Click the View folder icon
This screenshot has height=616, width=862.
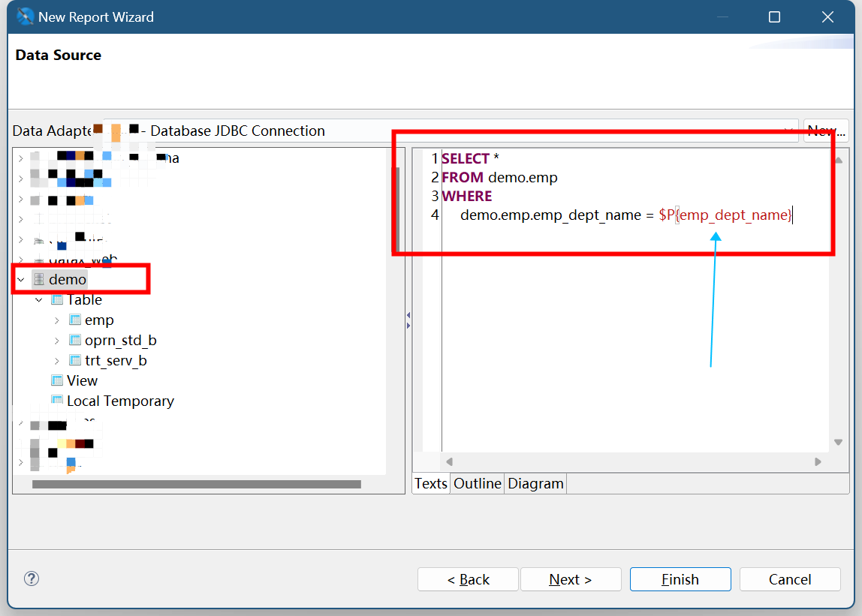[57, 381]
